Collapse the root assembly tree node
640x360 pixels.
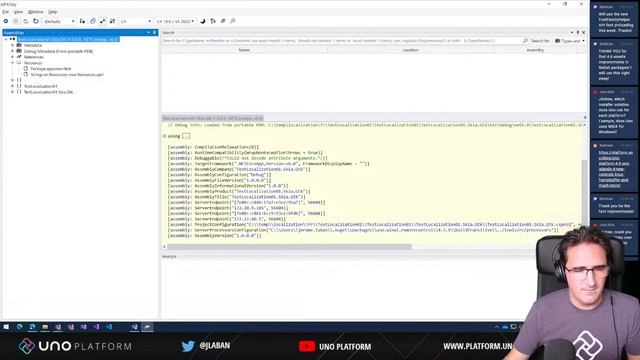tap(6, 39)
